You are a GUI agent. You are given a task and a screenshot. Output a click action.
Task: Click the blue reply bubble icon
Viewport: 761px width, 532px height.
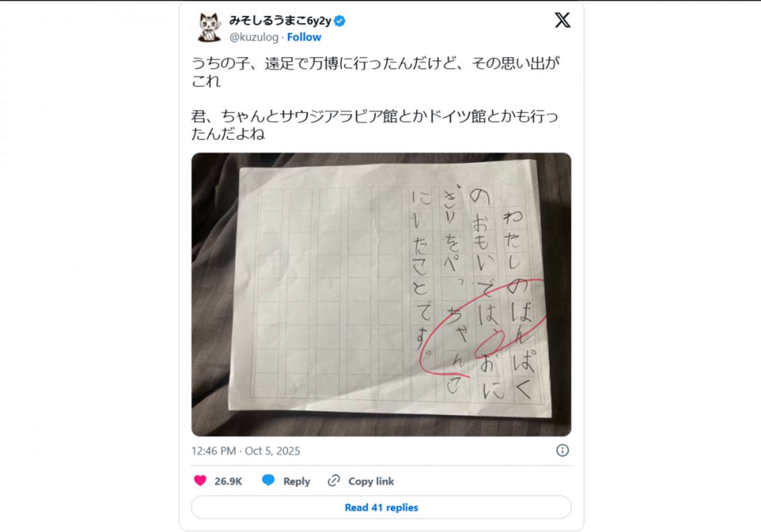(268, 480)
